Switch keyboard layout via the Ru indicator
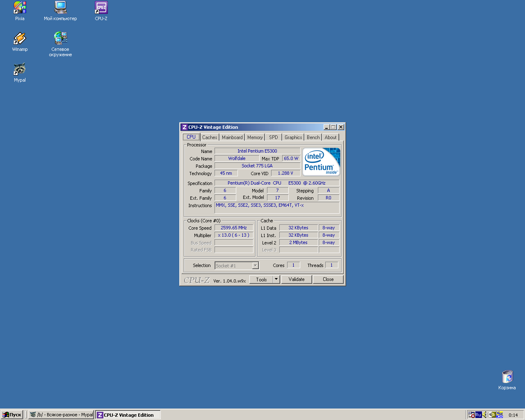The height and width of the screenshot is (420, 525). click(x=478, y=415)
